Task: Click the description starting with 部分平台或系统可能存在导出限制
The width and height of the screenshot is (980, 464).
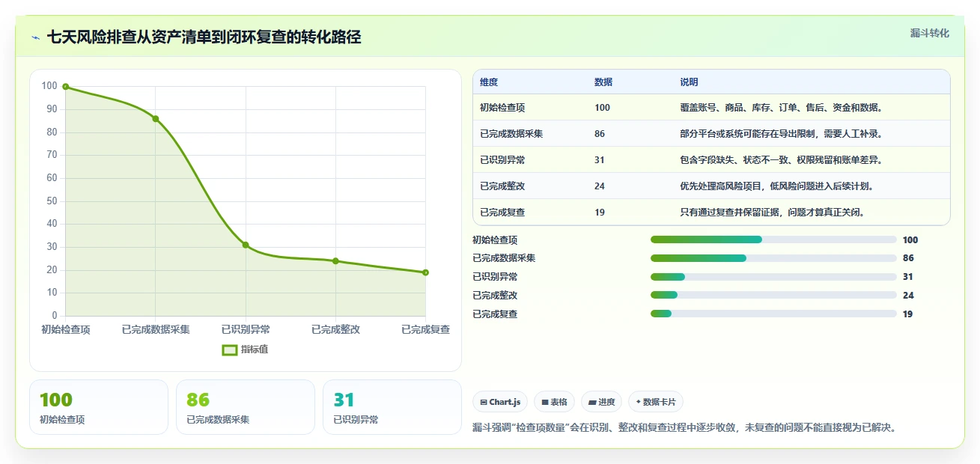Action: tap(782, 134)
